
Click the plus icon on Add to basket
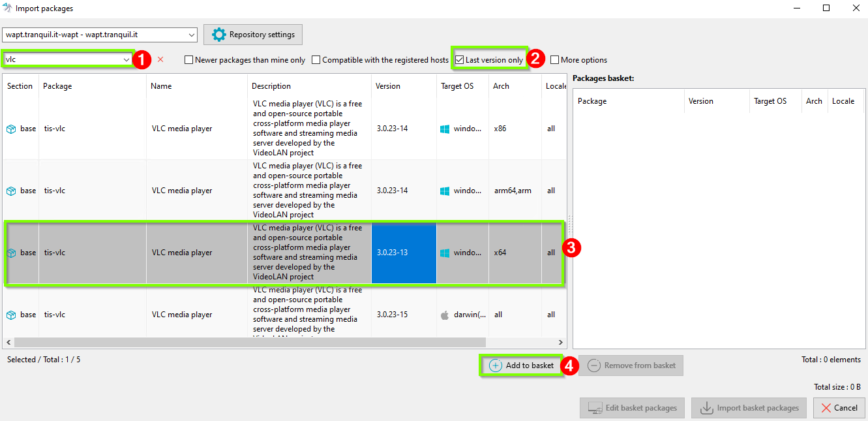[x=496, y=366]
